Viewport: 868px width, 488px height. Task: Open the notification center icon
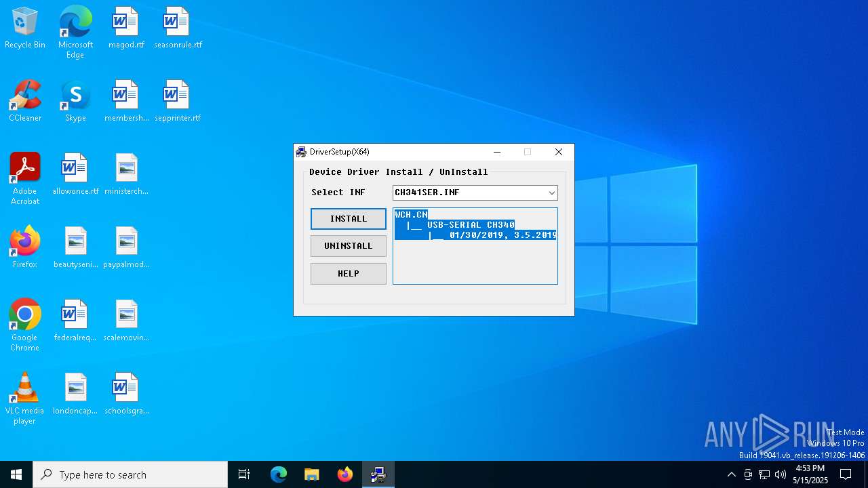[x=846, y=474]
